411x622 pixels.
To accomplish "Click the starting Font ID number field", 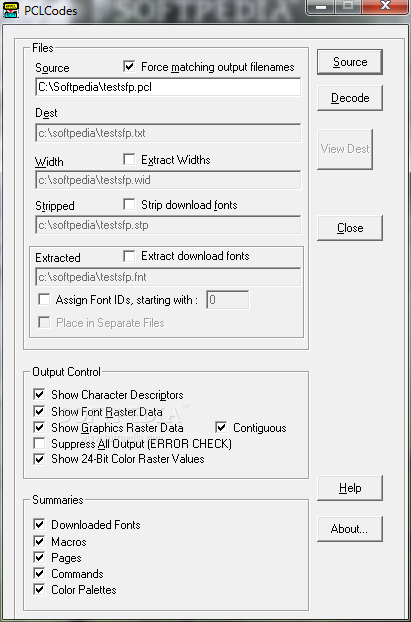I will (228, 300).
